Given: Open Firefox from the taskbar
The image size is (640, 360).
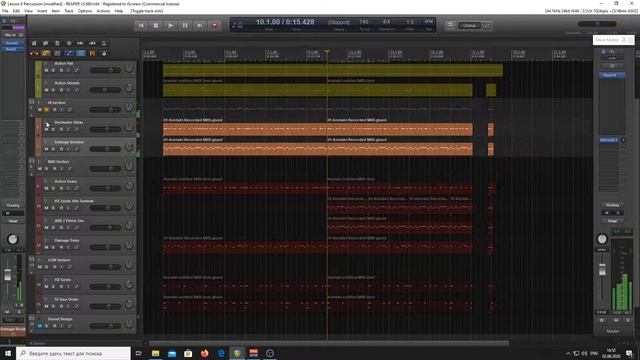Looking at the screenshot, I should click(204, 353).
